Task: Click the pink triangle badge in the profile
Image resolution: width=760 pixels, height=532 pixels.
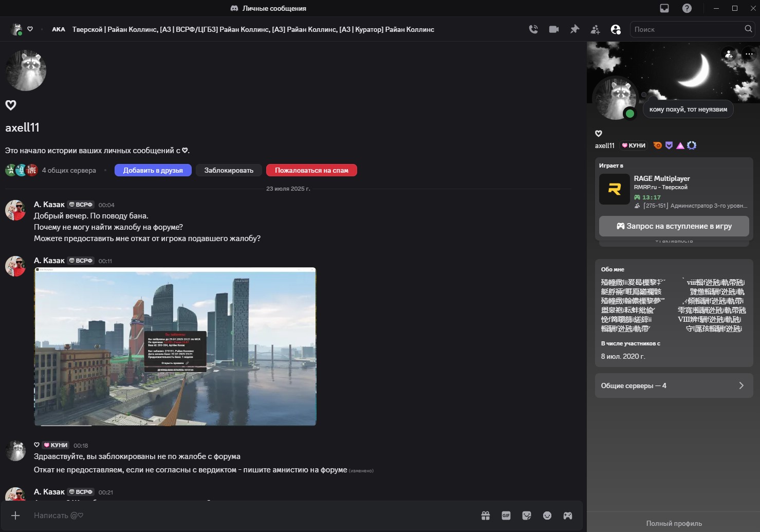Action: click(x=680, y=145)
